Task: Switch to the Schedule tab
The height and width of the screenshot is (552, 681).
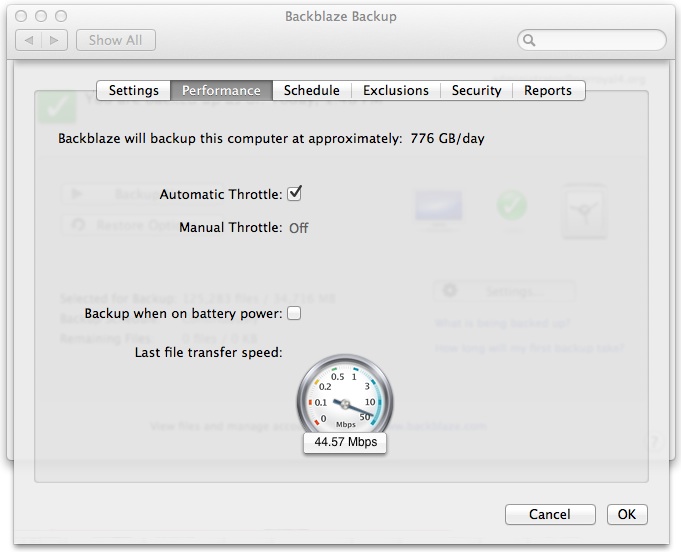Action: [312, 90]
